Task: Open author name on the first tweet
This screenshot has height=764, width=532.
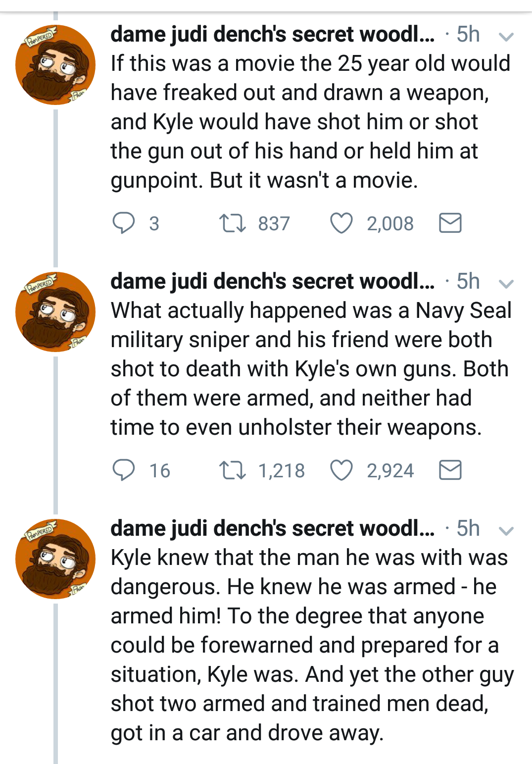Action: 272,34
